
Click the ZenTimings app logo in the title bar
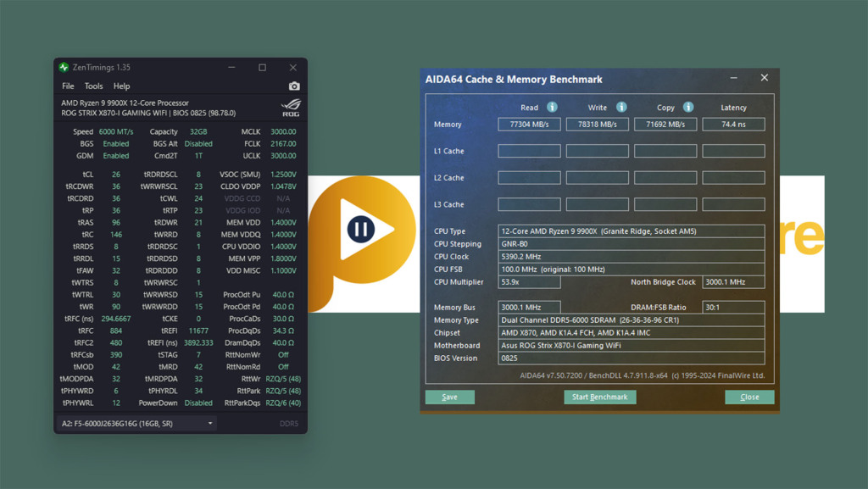click(x=64, y=68)
